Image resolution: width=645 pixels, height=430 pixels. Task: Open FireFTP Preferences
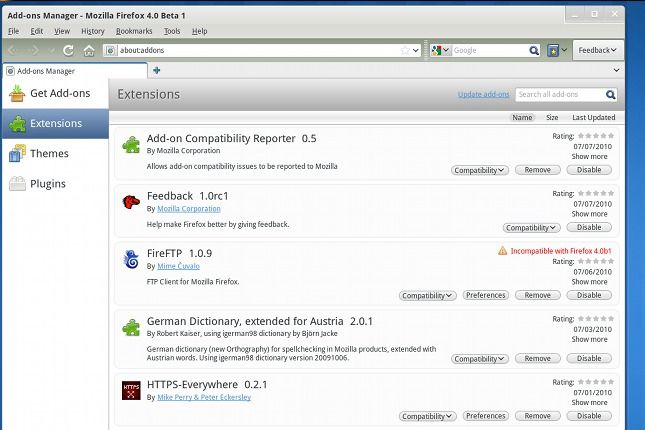[x=486, y=295]
